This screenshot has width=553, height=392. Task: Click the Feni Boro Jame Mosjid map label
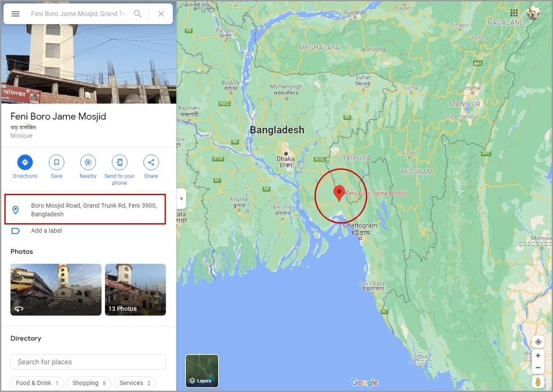point(377,193)
